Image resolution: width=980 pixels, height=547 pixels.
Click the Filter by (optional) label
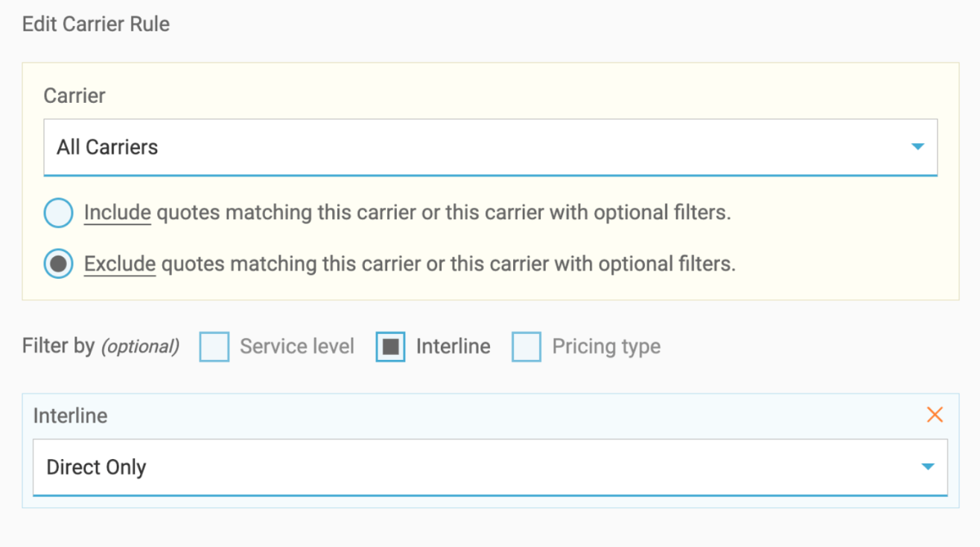[x=101, y=347]
